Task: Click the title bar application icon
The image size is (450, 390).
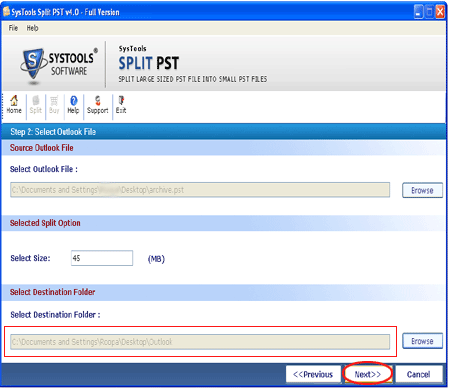Action: tap(6, 12)
